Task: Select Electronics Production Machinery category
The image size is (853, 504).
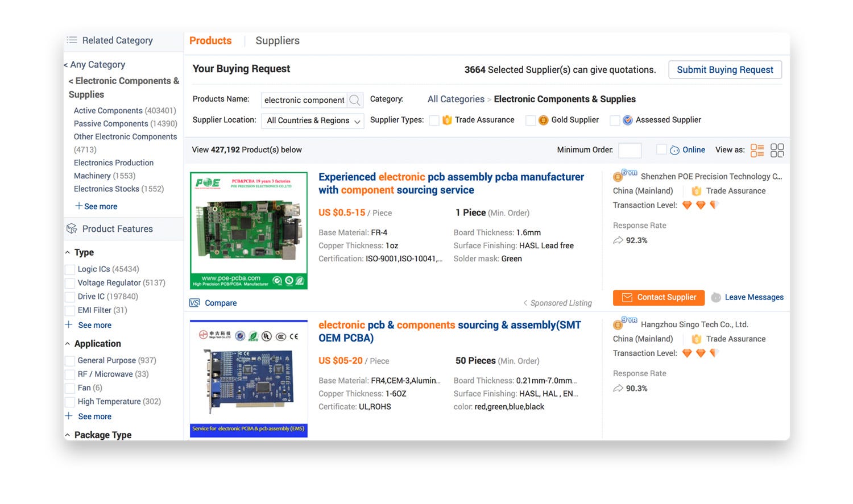Action: [x=114, y=169]
